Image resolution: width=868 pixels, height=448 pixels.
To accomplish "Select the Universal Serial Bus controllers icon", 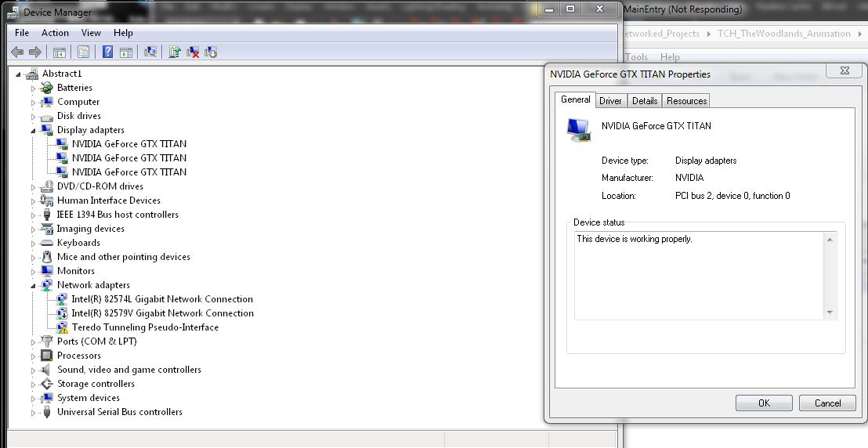I will pos(46,412).
